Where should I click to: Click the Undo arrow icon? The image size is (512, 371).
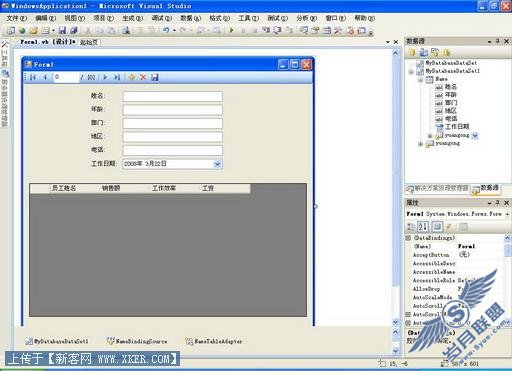point(166,31)
